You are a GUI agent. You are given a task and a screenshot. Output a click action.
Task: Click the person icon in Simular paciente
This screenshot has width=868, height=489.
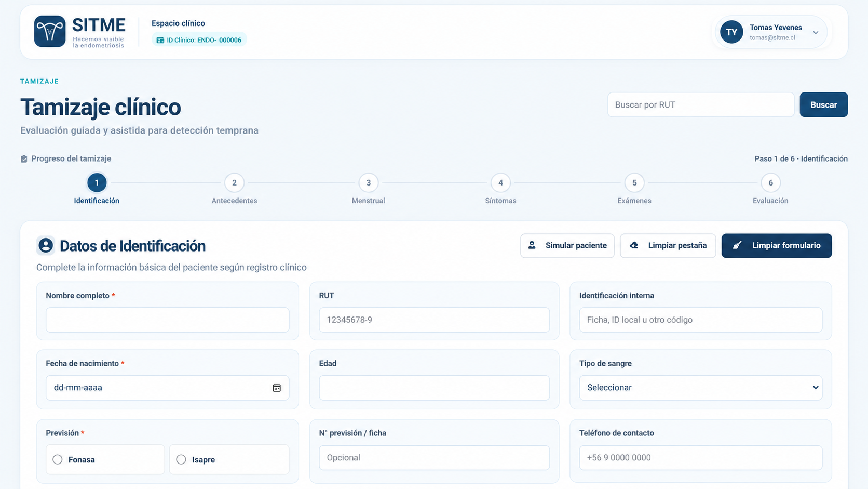point(532,245)
